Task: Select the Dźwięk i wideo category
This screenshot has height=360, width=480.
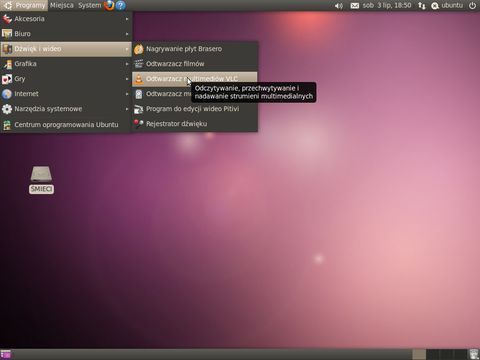Action: tap(66, 49)
